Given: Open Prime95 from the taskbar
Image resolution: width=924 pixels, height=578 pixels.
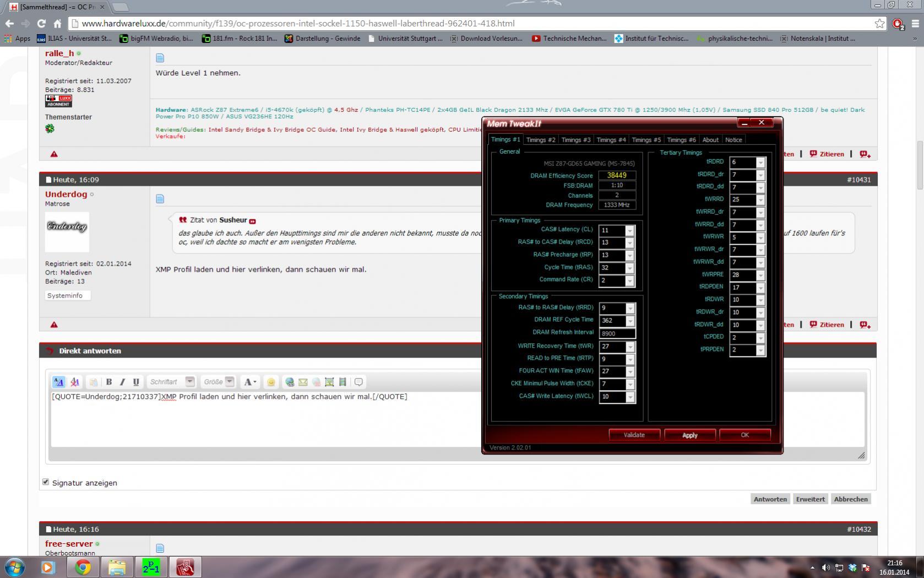Looking at the screenshot, I should 151,567.
